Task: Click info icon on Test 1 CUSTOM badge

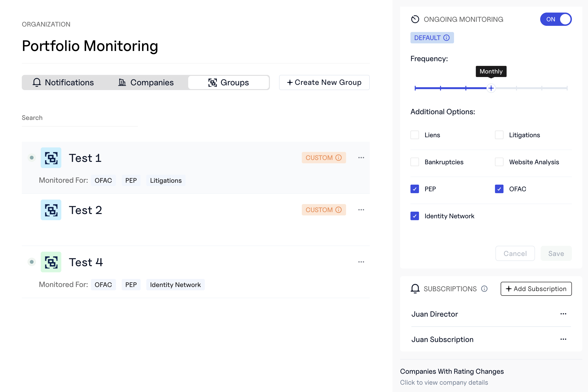Action: coord(339,158)
